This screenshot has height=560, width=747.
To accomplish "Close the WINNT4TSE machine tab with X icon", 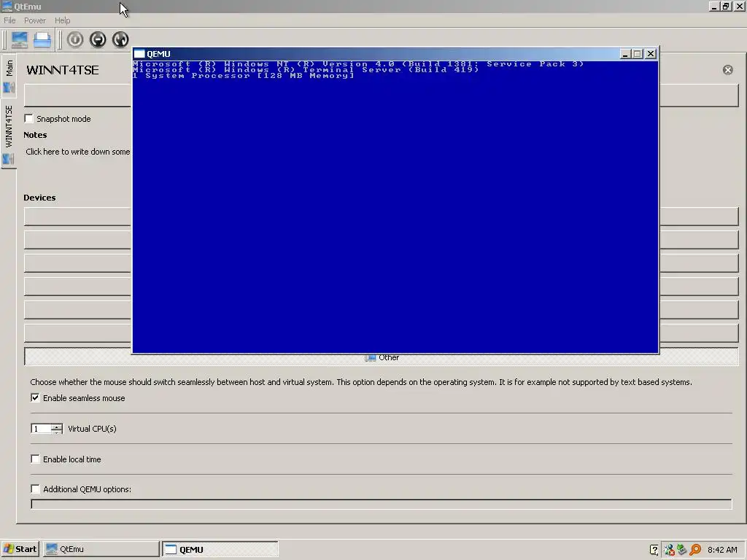I will (x=727, y=70).
